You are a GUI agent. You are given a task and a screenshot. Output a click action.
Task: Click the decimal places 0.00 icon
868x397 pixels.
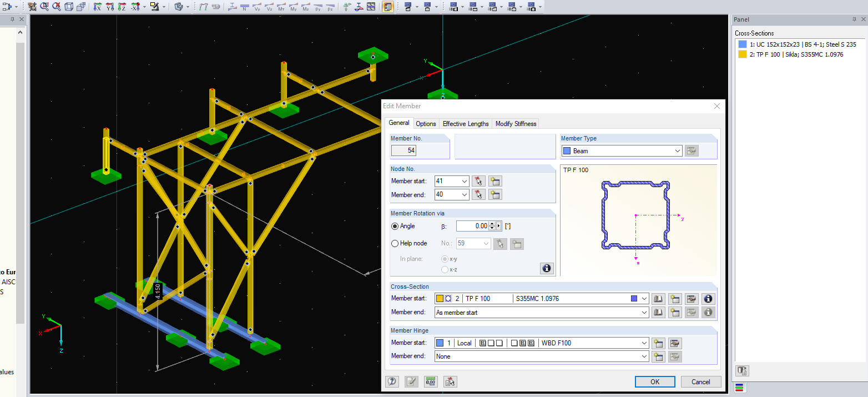430,381
